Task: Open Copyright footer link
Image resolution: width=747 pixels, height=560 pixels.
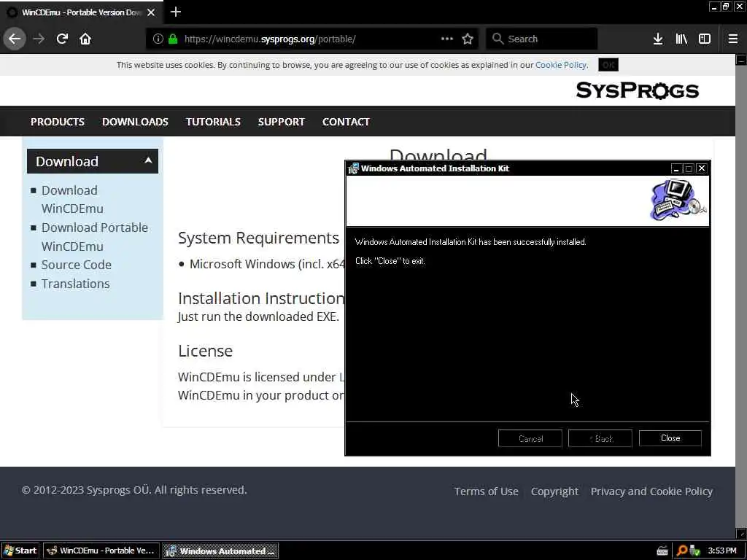Action: pyautogui.click(x=554, y=491)
